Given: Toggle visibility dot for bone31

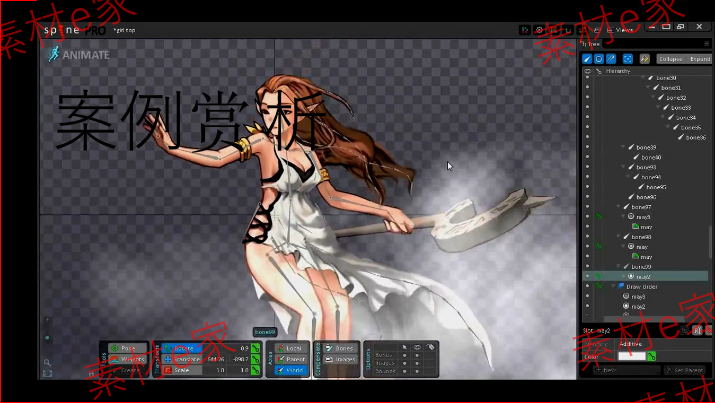Looking at the screenshot, I should coord(587,88).
